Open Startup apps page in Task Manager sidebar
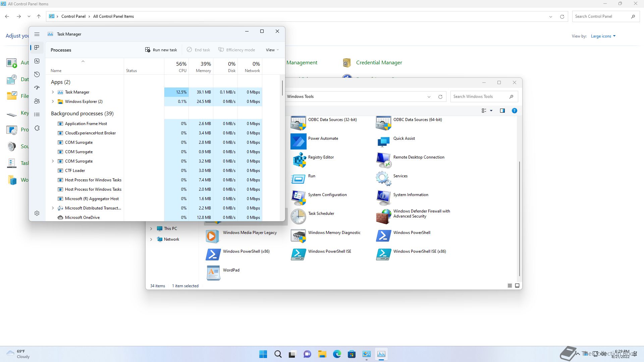 (x=37, y=88)
